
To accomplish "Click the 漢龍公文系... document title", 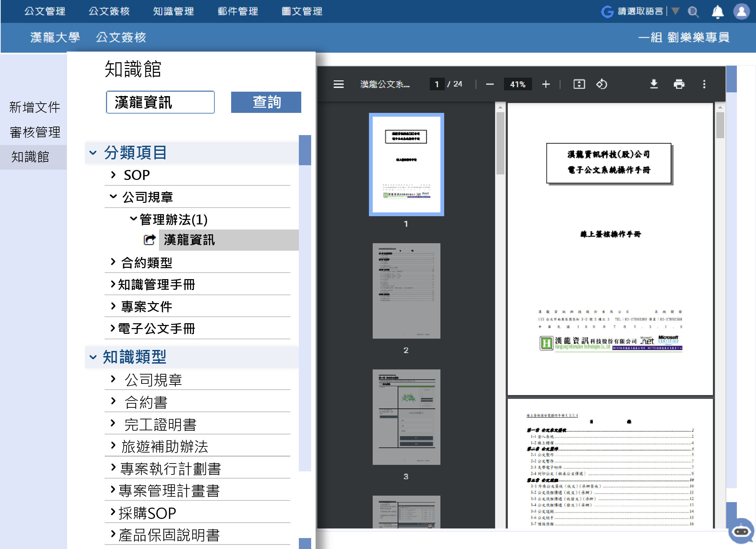I will [385, 84].
